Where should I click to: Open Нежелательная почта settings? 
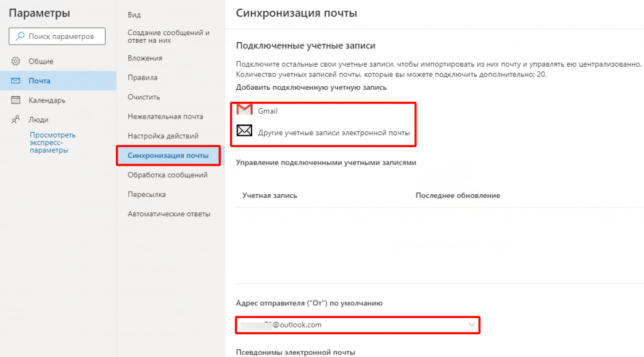pos(165,116)
